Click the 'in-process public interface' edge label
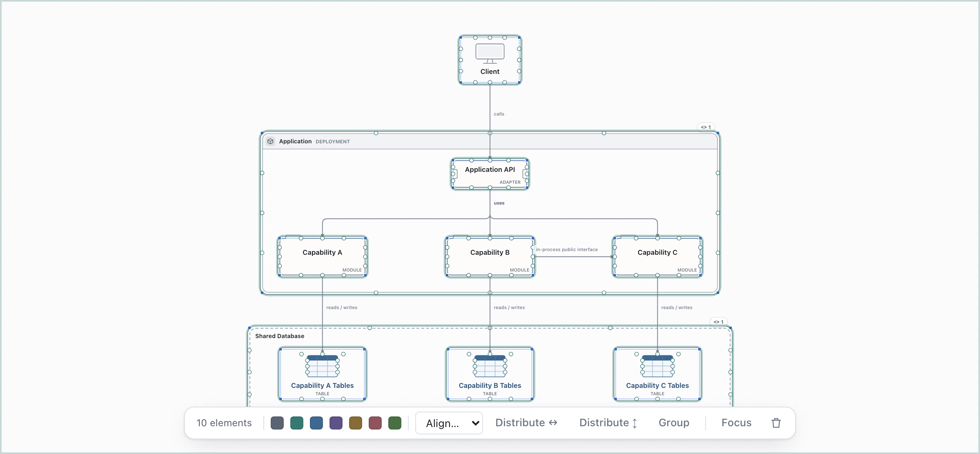Image resolution: width=980 pixels, height=454 pixels. (567, 249)
